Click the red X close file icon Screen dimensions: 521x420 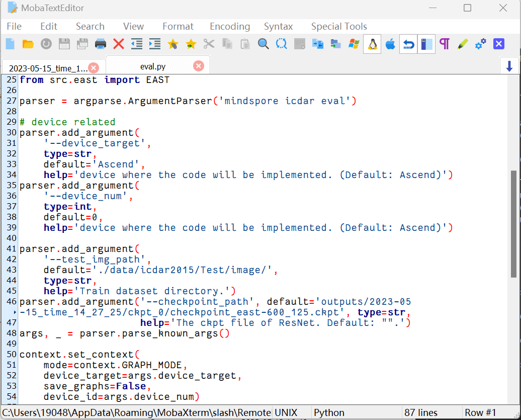[x=119, y=44]
